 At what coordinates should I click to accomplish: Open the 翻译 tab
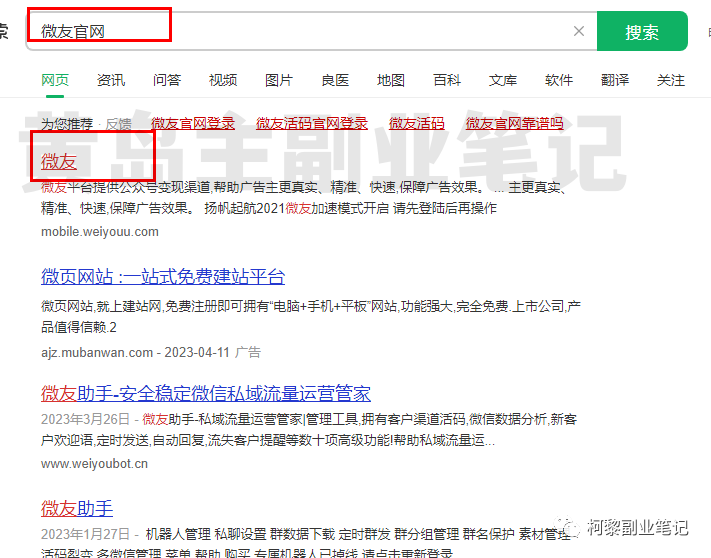pos(615,80)
